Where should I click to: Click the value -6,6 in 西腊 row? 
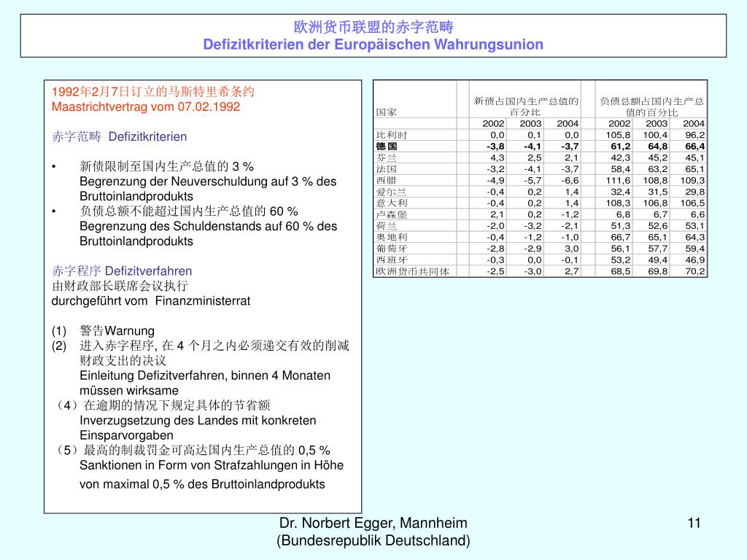(570, 181)
